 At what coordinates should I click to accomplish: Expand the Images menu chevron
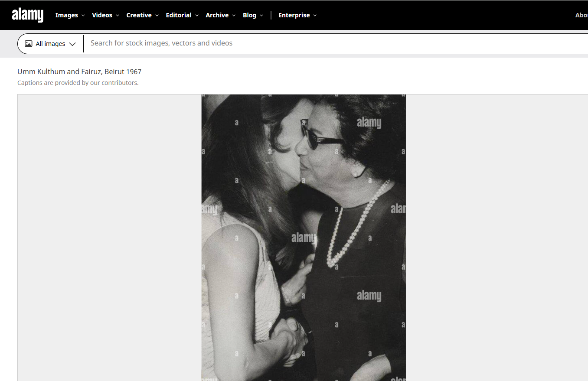pyautogui.click(x=83, y=15)
